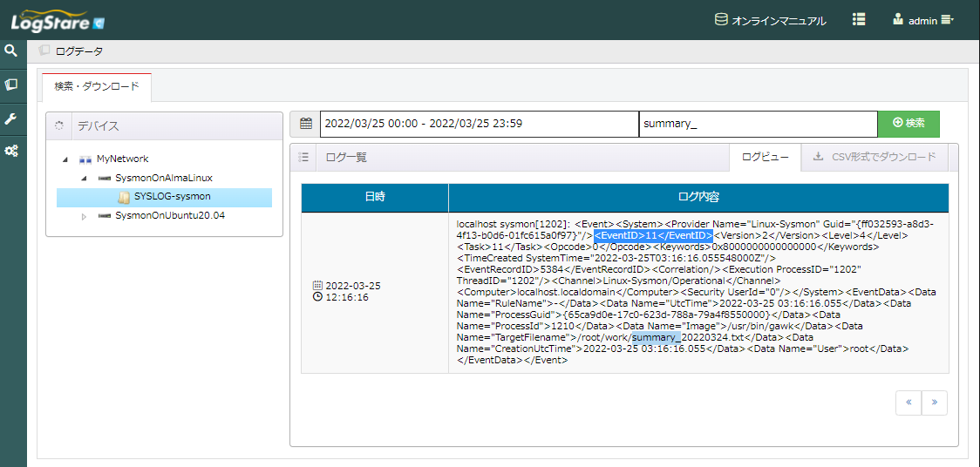Switch to the ログビュー tab
The width and height of the screenshot is (980, 467).
pos(765,158)
